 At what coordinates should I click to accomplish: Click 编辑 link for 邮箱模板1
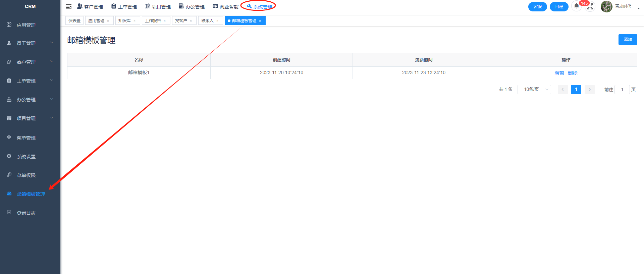click(559, 73)
